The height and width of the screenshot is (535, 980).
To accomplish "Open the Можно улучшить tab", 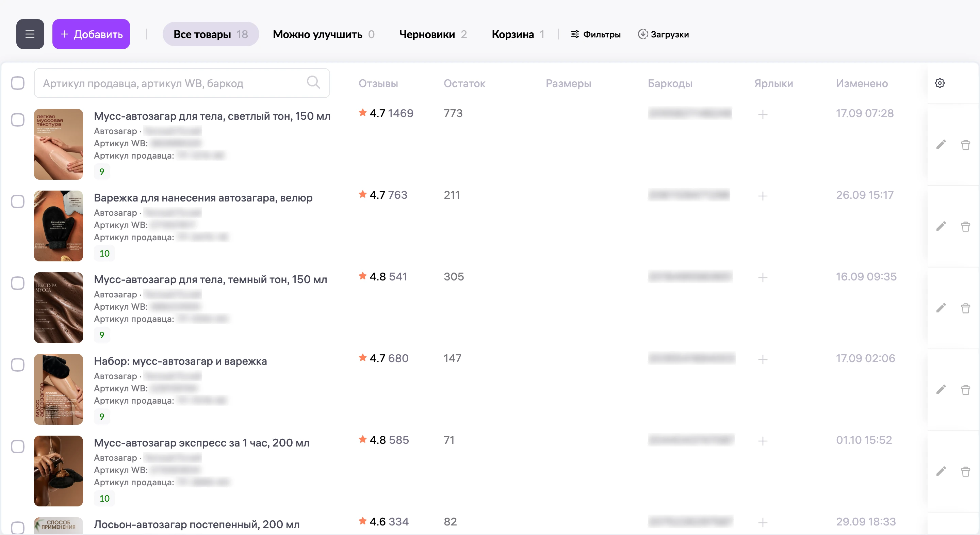I will point(324,34).
